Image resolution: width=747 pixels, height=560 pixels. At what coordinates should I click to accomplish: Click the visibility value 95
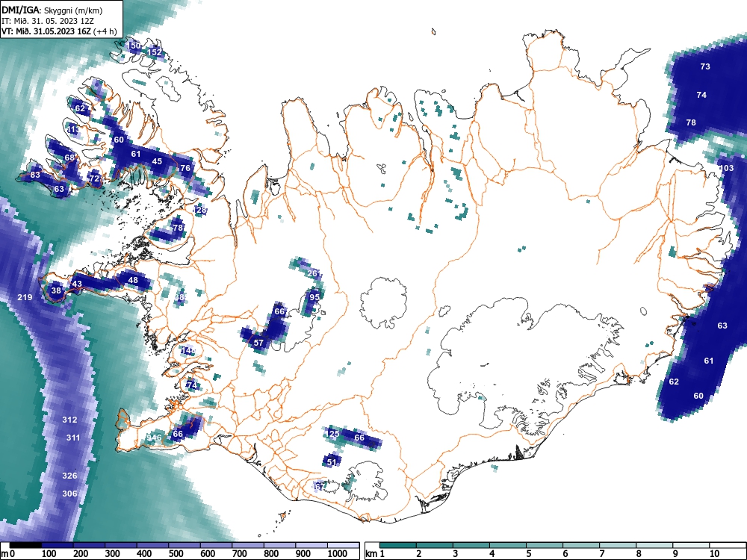tap(314, 297)
